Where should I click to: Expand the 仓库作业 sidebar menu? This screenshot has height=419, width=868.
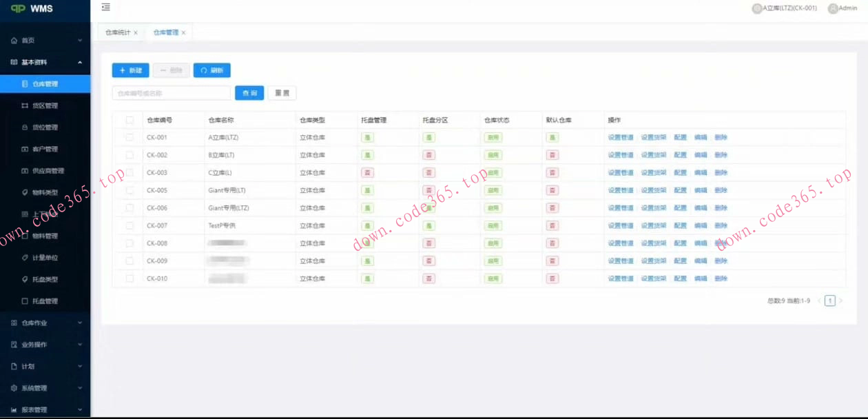45,323
